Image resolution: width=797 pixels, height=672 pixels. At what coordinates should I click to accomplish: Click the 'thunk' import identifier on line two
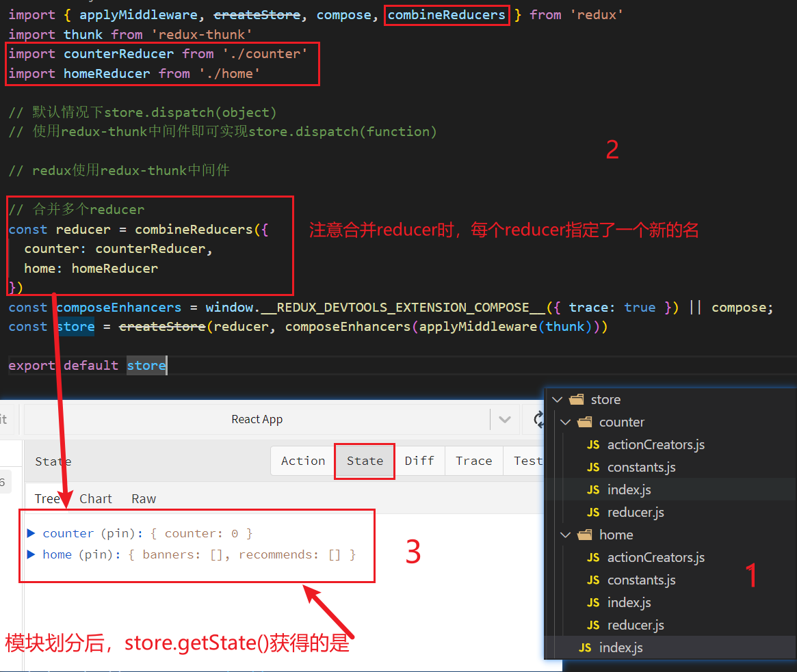coord(83,35)
